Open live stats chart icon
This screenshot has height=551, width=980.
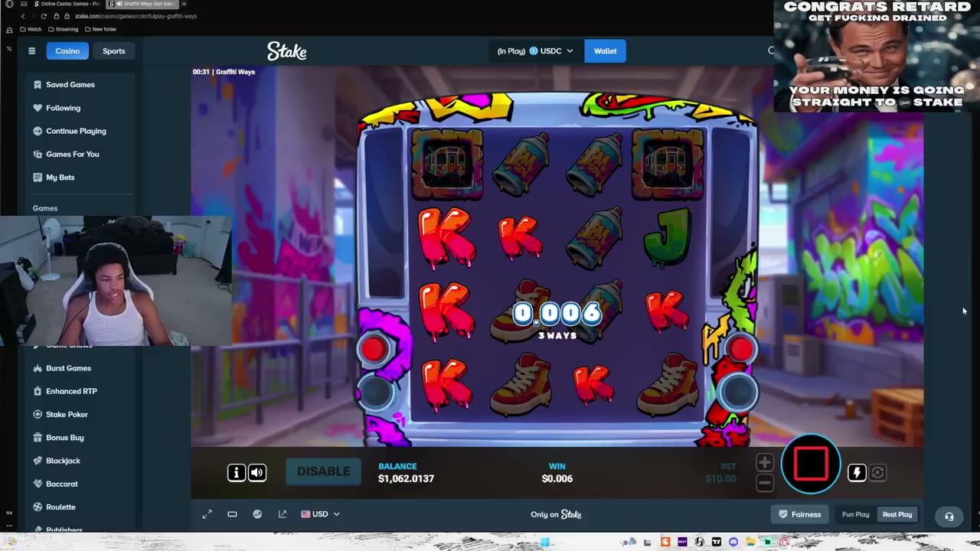pos(257,514)
